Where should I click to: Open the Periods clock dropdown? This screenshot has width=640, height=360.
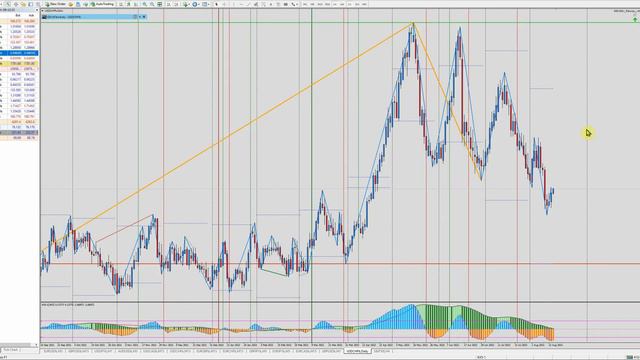(x=196, y=4)
